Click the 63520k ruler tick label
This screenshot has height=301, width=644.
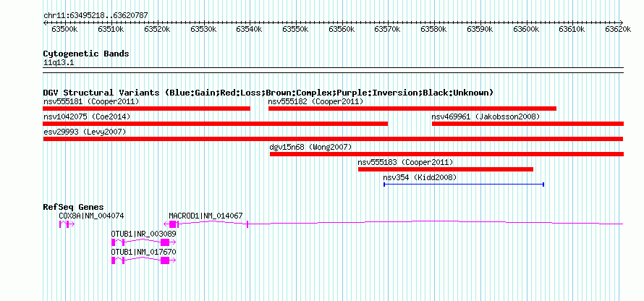point(157,30)
